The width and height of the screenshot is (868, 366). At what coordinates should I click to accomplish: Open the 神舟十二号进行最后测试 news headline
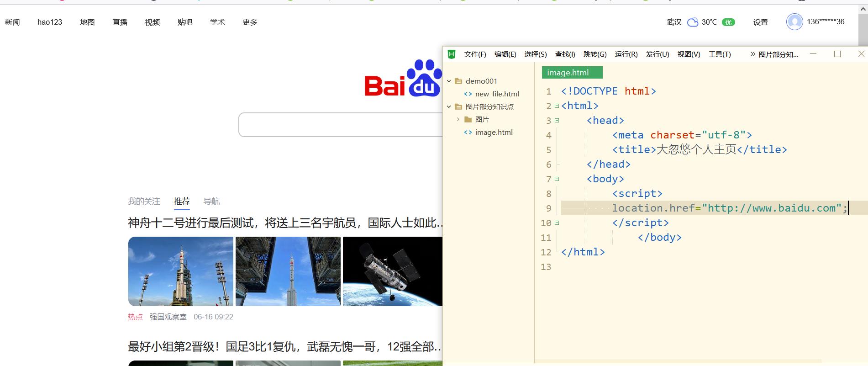pos(285,223)
